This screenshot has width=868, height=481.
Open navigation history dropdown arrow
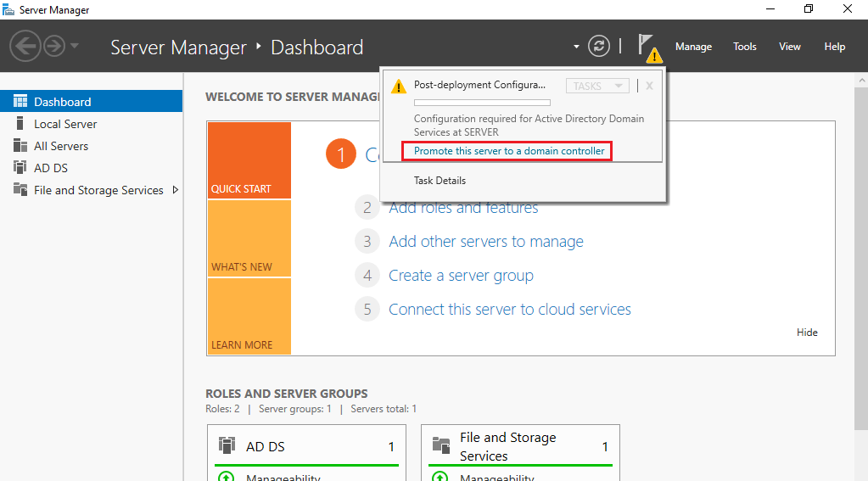(75, 46)
